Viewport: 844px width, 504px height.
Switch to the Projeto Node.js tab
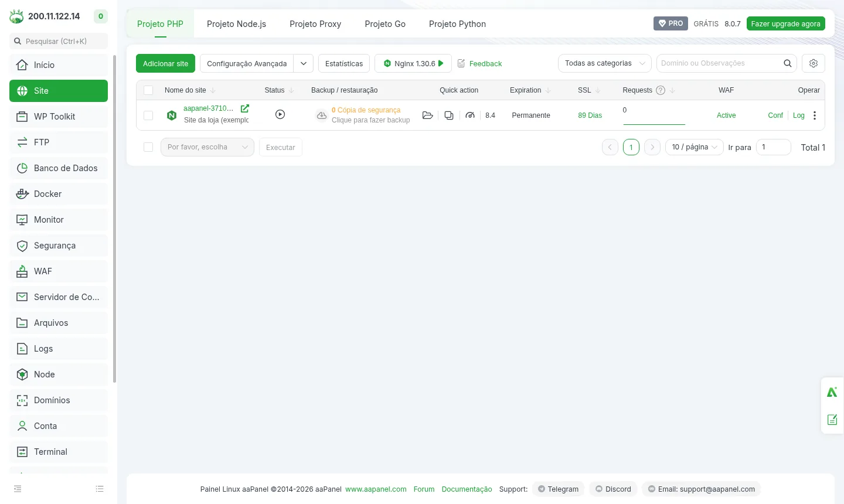coord(236,24)
